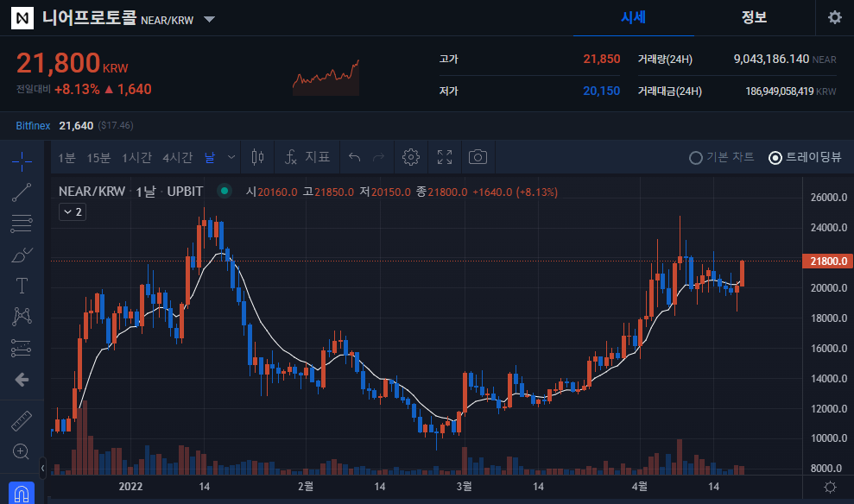Click the 1날 interval in chart legend
854x504 pixels.
tap(145, 192)
